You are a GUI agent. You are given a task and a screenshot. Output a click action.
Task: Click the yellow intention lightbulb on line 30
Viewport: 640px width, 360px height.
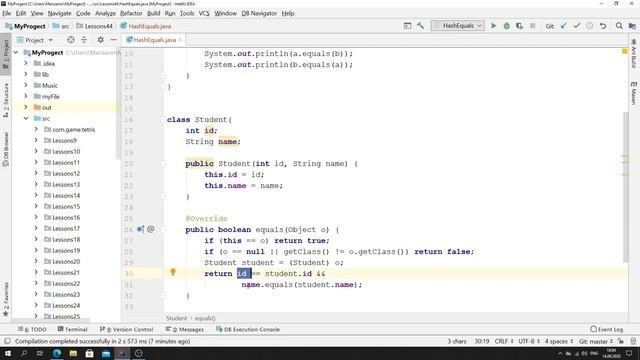173,272
